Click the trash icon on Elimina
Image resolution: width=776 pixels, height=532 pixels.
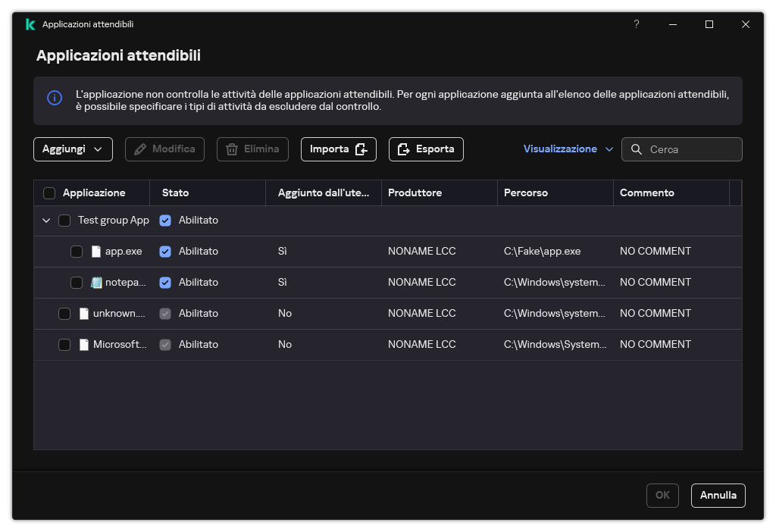click(232, 149)
